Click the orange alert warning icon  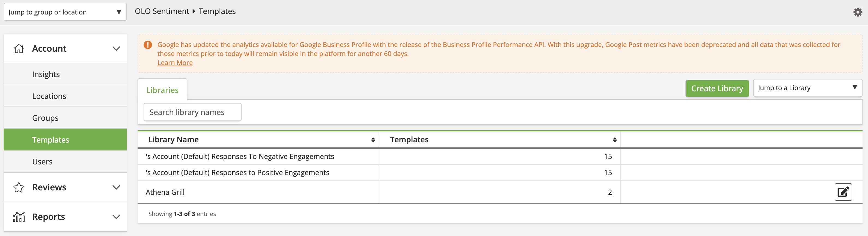(148, 45)
